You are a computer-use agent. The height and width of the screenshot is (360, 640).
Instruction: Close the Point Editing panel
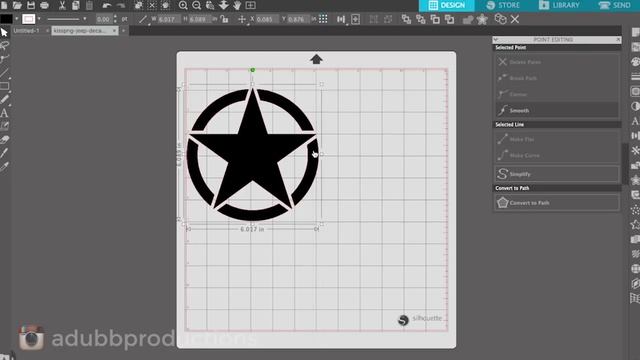tap(618, 40)
